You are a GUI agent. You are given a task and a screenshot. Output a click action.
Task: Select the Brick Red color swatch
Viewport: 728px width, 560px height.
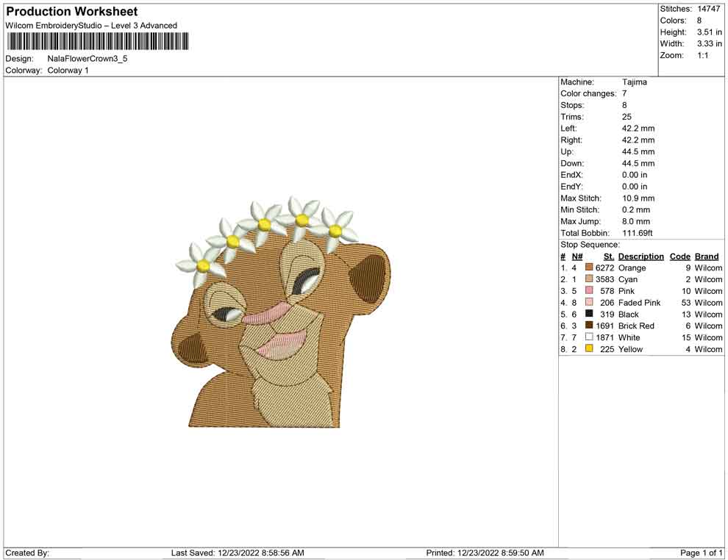click(588, 326)
